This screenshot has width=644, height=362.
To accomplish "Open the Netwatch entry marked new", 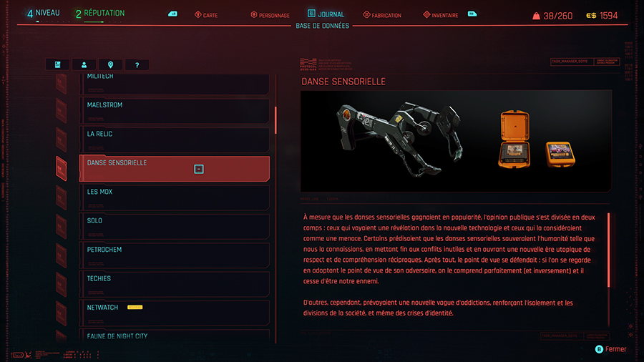I will (175, 313).
